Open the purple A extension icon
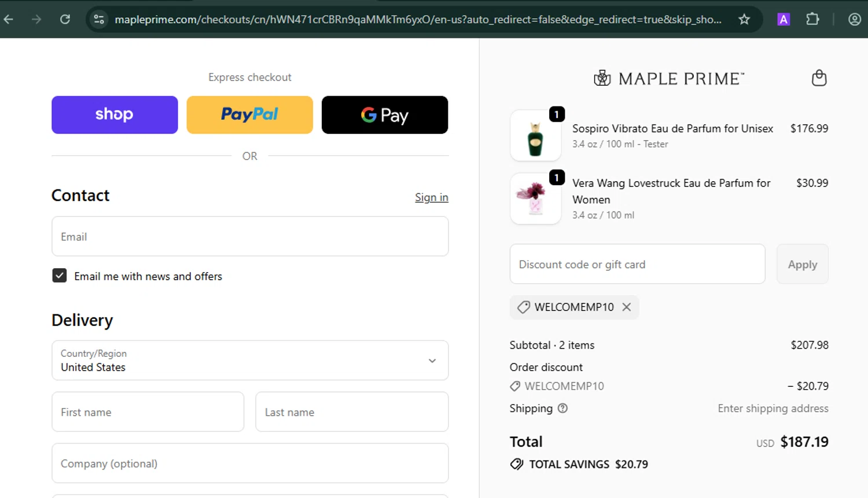This screenshot has height=498, width=868. click(784, 19)
